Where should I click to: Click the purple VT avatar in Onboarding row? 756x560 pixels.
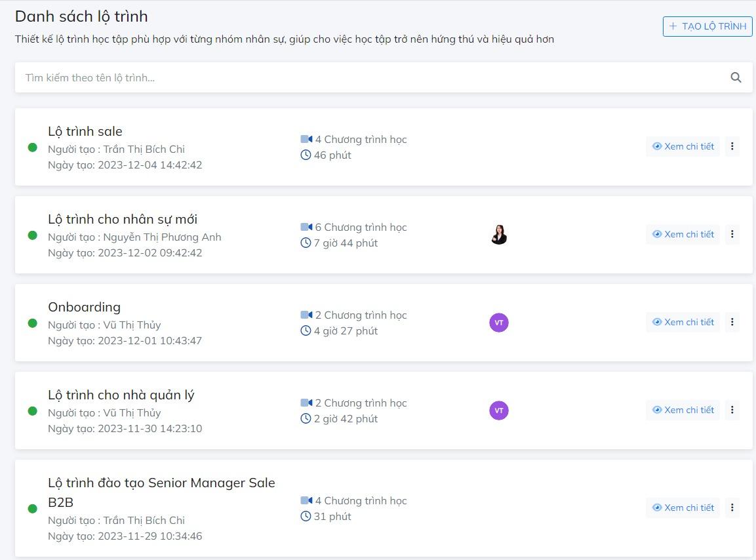click(x=499, y=322)
